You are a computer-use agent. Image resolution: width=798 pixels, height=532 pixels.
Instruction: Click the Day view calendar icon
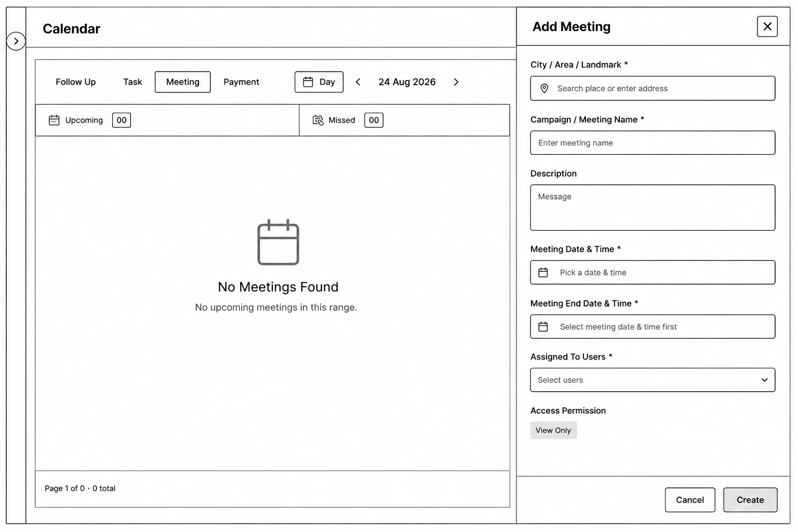pyautogui.click(x=308, y=82)
